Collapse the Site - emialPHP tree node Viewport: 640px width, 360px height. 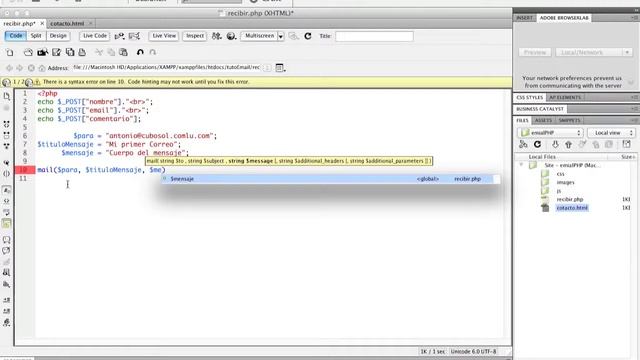tap(521, 165)
